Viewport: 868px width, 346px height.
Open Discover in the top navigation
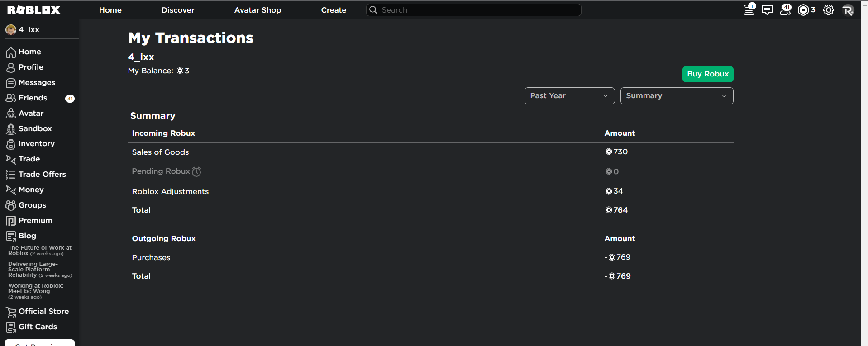pos(178,10)
